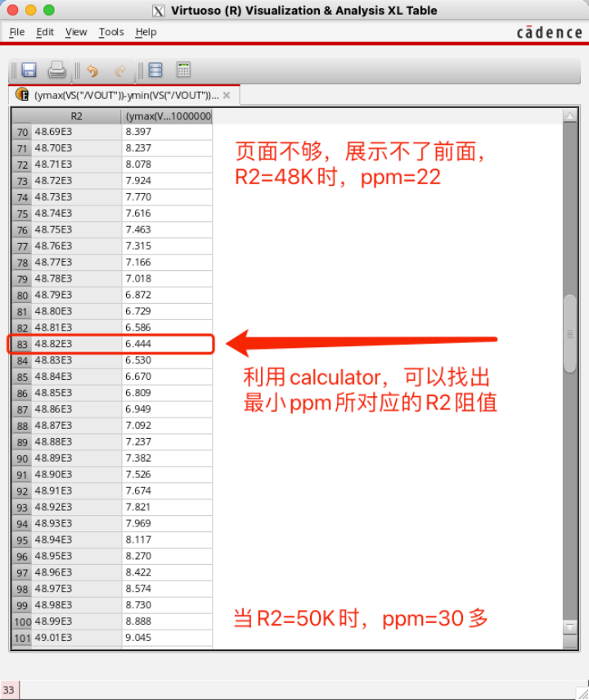Click cell value 6.729

click(x=168, y=311)
